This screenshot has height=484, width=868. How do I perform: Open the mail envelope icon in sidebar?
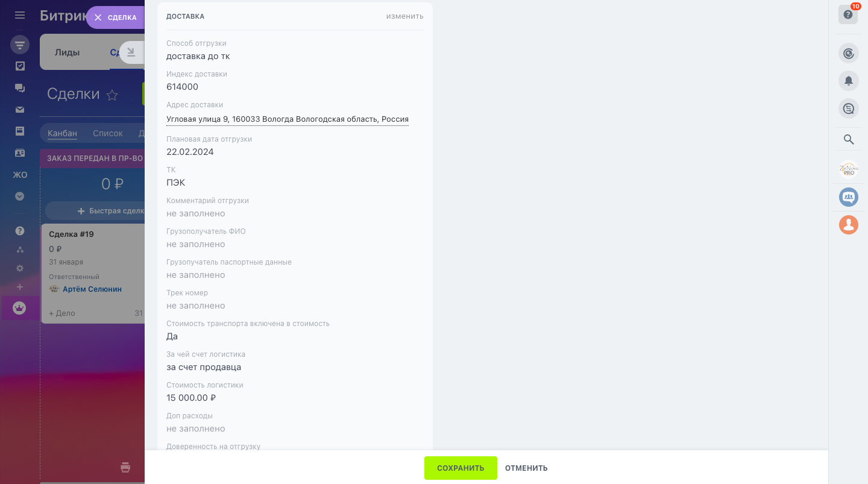(20, 110)
